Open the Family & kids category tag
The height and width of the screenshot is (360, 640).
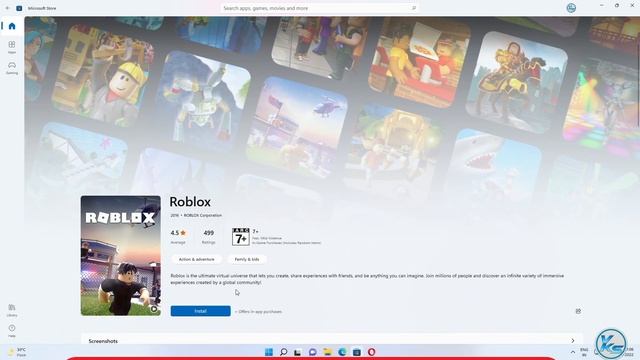point(247,259)
